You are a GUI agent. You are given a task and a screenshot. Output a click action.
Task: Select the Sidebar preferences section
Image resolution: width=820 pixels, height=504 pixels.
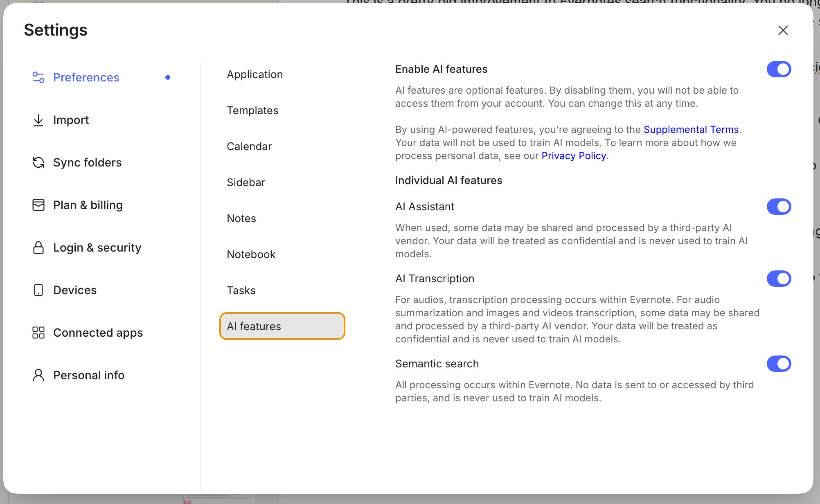click(x=246, y=182)
